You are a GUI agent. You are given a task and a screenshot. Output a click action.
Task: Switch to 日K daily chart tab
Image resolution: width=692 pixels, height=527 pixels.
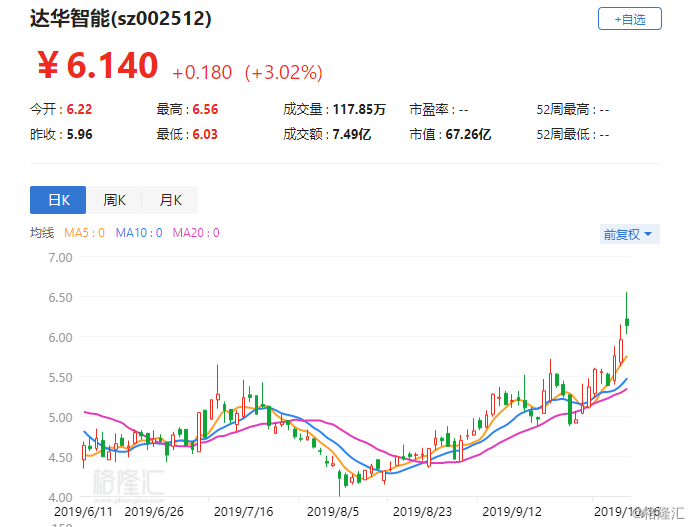(x=58, y=200)
